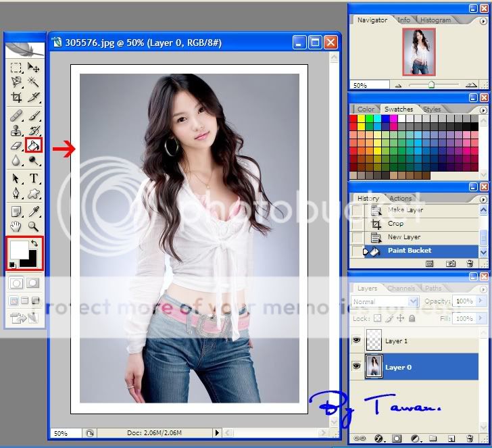Activate the Magic Wand tool
Screen dimensions: 492x448
pyautogui.click(x=33, y=82)
